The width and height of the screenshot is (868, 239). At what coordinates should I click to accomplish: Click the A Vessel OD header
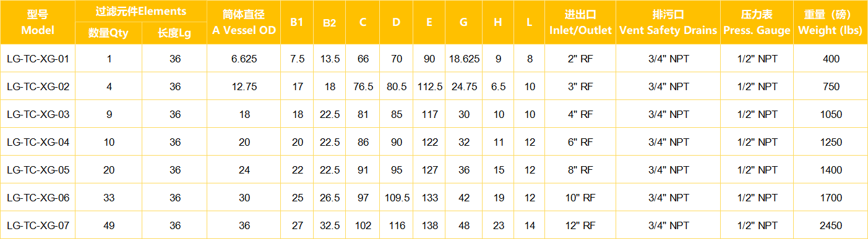pyautogui.click(x=244, y=22)
